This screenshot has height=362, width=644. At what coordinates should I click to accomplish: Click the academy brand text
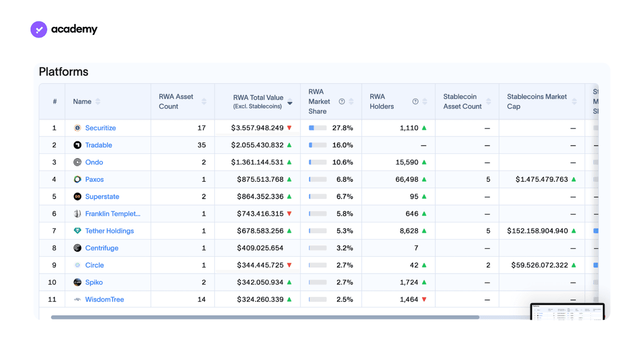pos(74,29)
